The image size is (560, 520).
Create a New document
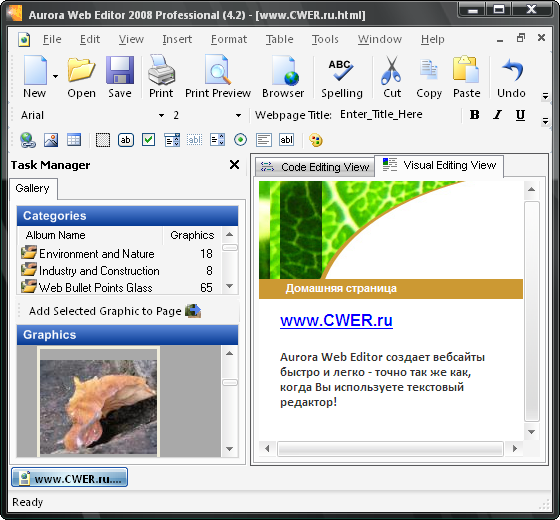coord(35,76)
